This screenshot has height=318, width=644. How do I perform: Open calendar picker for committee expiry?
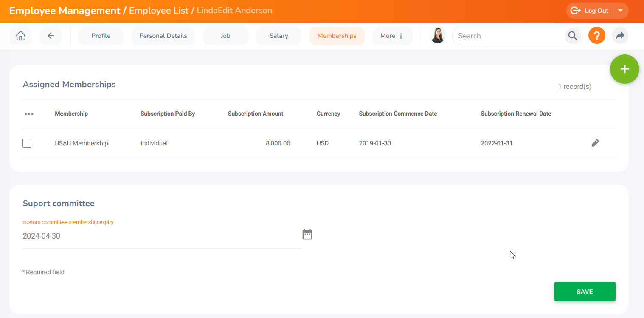[307, 234]
